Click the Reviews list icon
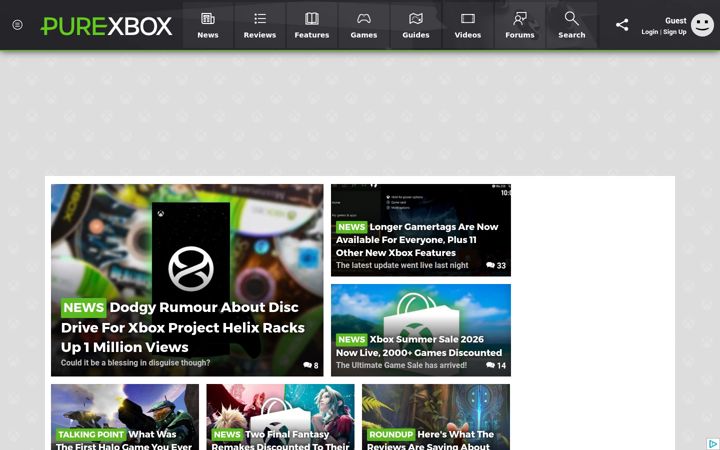 pos(260,18)
